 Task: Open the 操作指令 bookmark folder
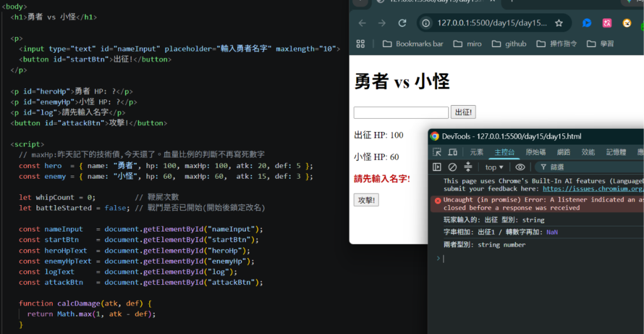pyautogui.click(x=557, y=43)
